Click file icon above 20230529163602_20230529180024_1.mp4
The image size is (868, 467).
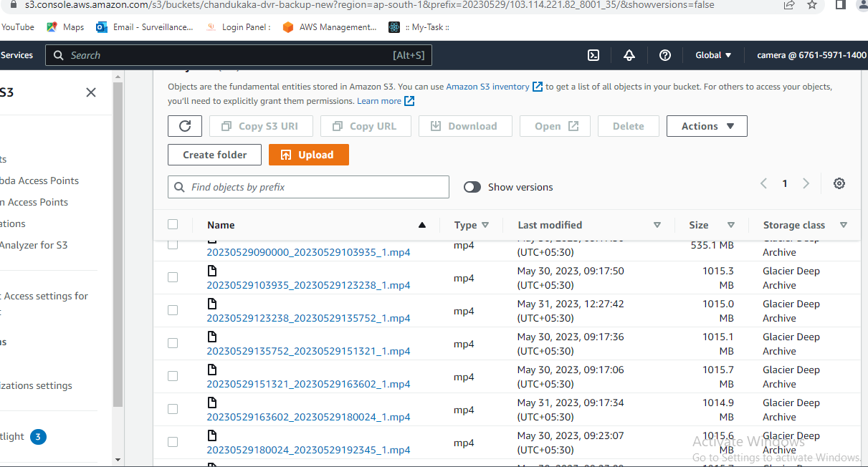(212, 403)
